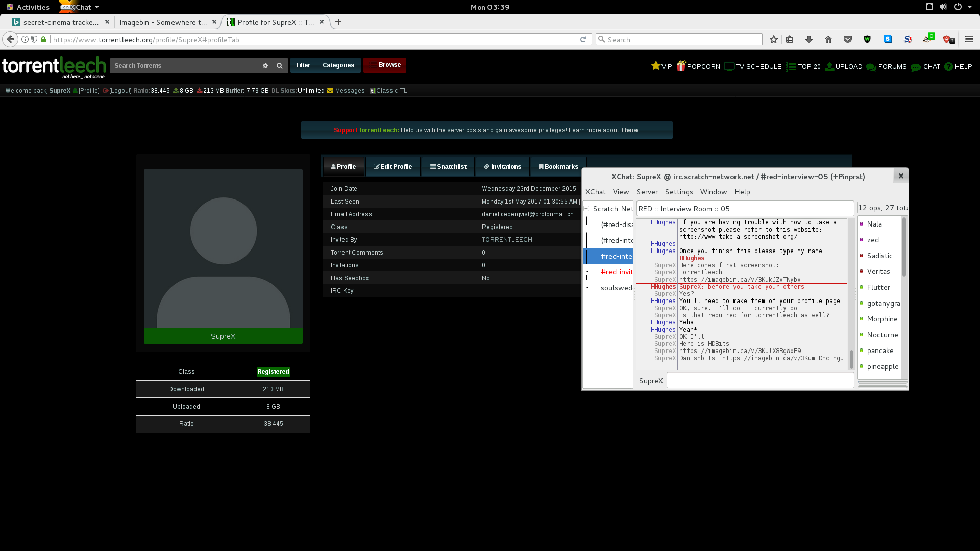980x551 pixels.
Task: Open the POPCORN link
Action: 698,66
